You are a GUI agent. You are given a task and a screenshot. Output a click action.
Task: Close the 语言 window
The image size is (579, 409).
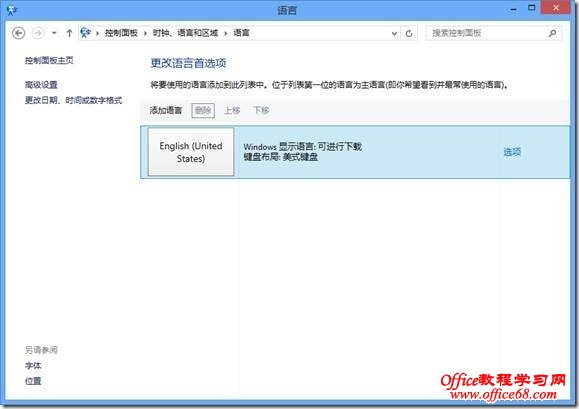(556, 8)
